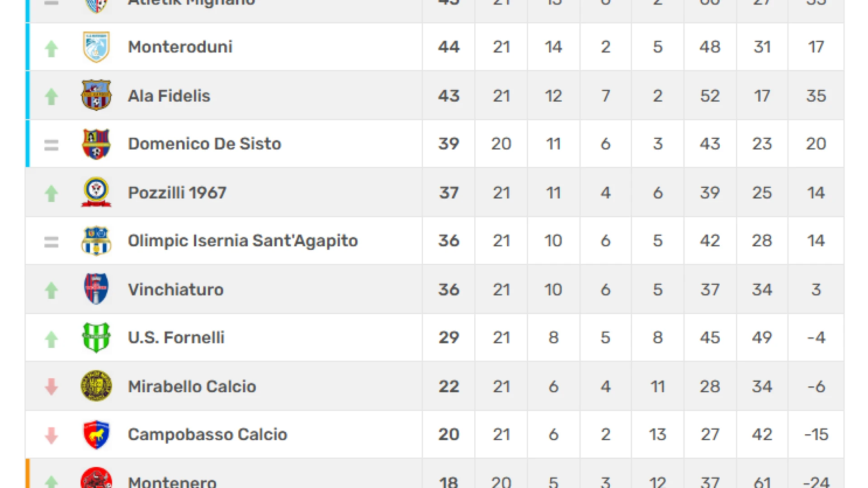Click the U.S. Fornelli green striped crest

(96, 338)
